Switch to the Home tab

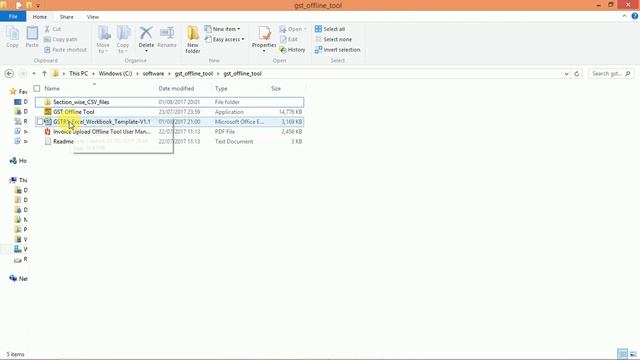pos(40,17)
